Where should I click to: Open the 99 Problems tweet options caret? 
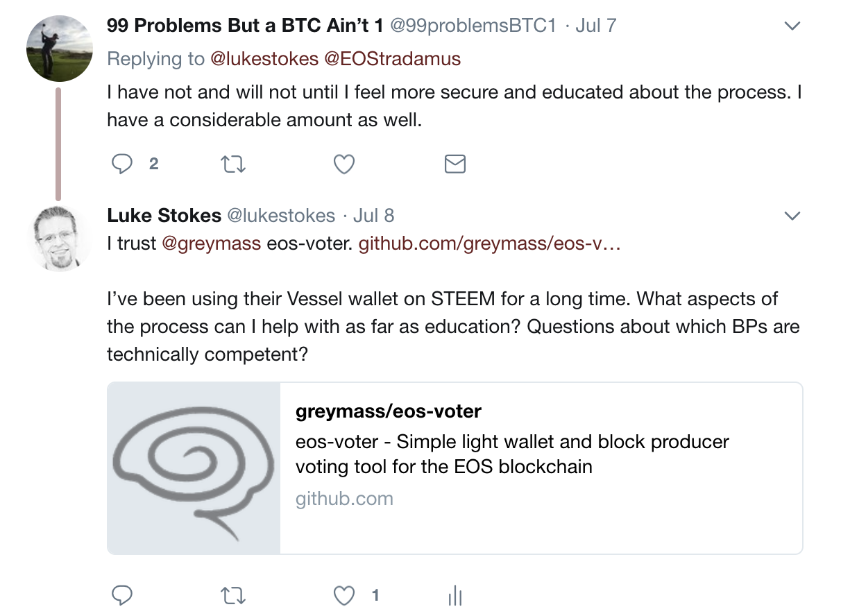(792, 26)
